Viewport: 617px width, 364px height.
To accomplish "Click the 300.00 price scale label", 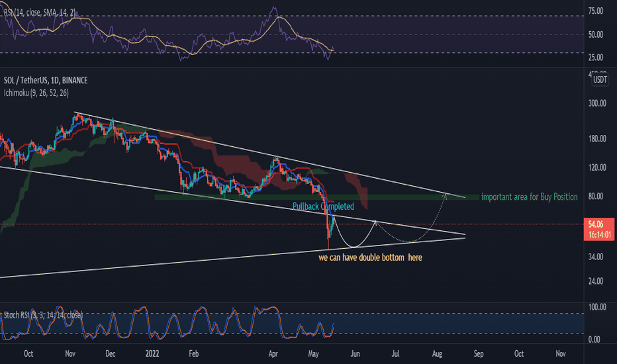I will (597, 103).
